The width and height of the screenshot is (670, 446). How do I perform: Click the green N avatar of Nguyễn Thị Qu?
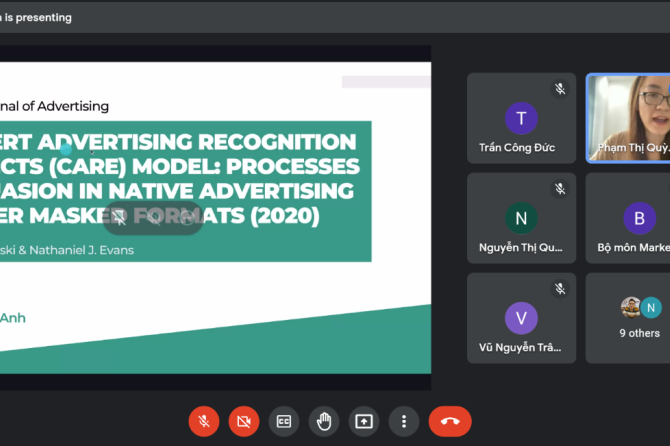click(x=521, y=218)
